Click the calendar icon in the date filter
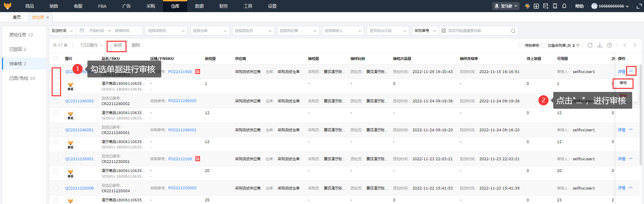This screenshot has height=204, width=644. (x=82, y=31)
